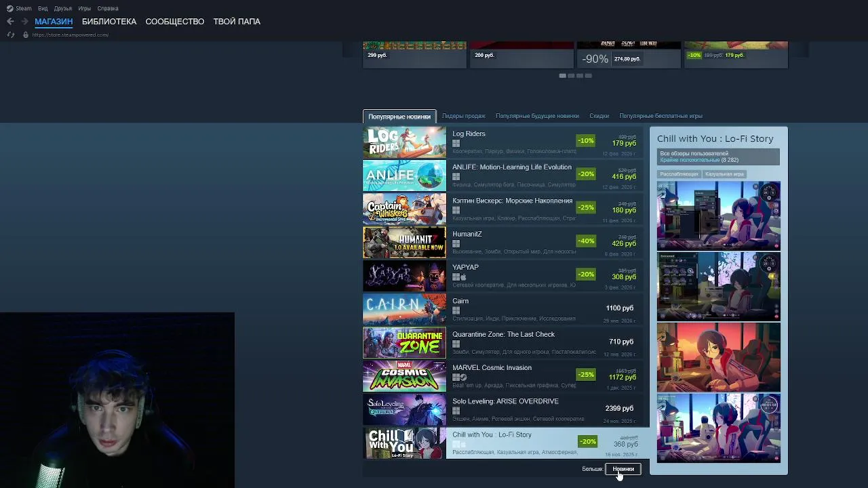The image size is (868, 488).
Task: Click the -40% discount badge for HumanitZ
Action: pos(585,241)
